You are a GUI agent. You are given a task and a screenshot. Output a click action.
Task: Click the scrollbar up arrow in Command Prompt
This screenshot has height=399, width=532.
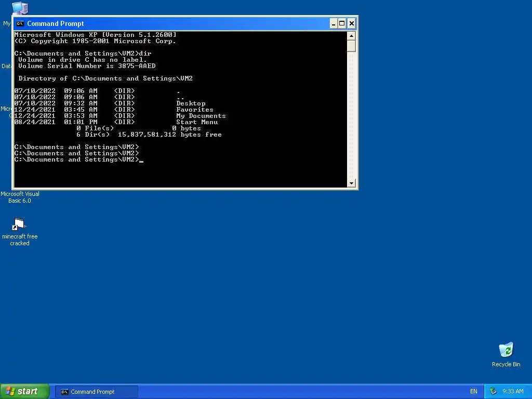click(351, 35)
